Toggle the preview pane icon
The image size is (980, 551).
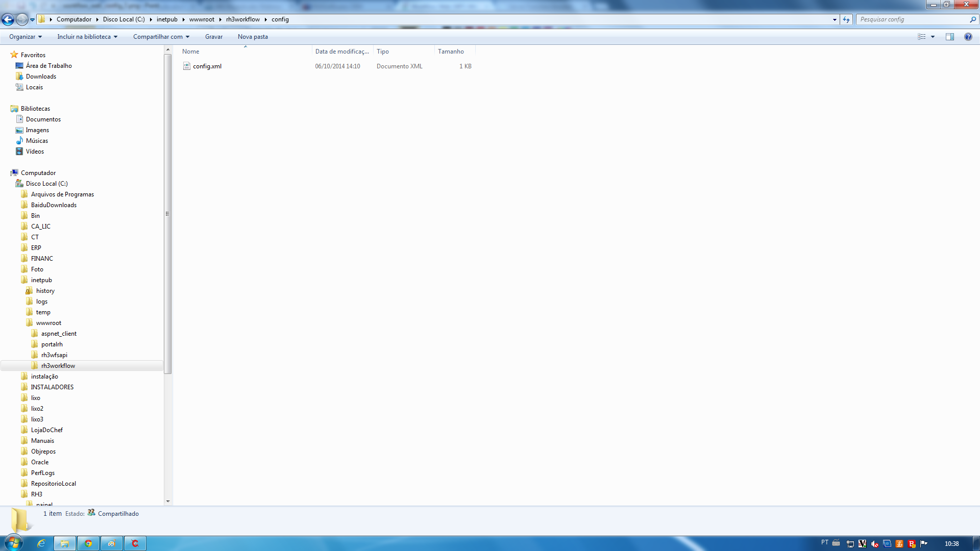[949, 37]
